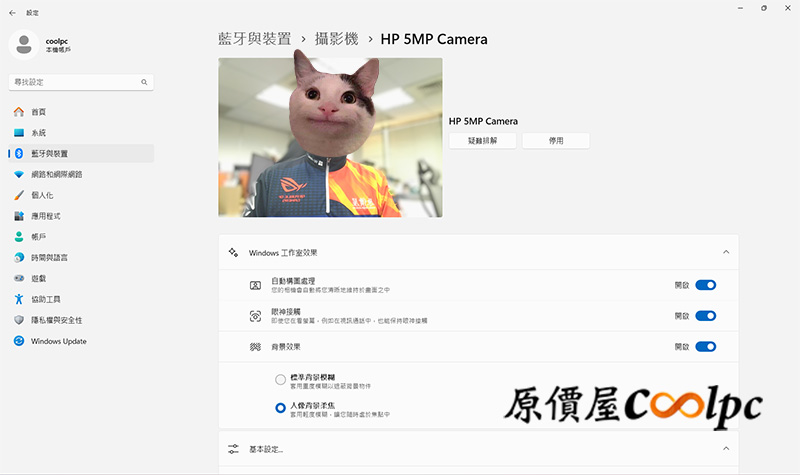Open 隱私權與安全性 shield icon
Screen dimensions: 800x475
[x=19, y=320]
